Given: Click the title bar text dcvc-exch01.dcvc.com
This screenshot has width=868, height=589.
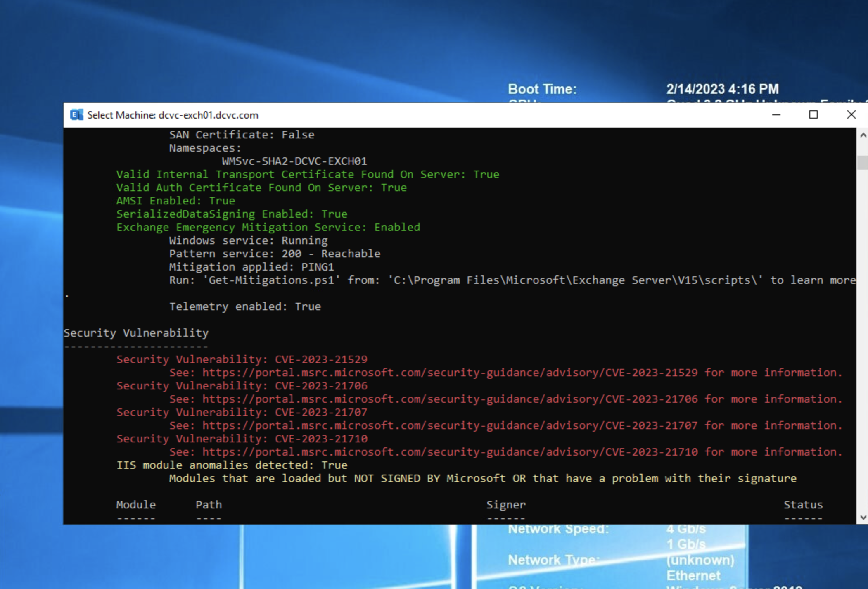Looking at the screenshot, I should click(x=208, y=115).
